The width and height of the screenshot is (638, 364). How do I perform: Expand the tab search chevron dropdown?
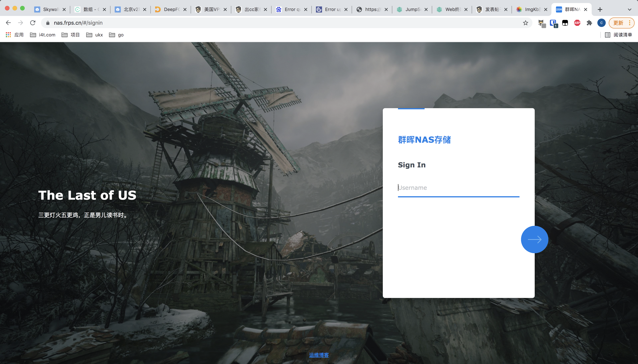[x=629, y=9]
